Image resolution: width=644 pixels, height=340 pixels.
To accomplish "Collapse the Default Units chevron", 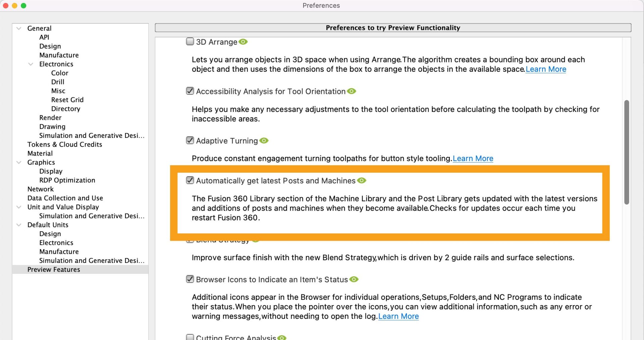I will tap(19, 225).
